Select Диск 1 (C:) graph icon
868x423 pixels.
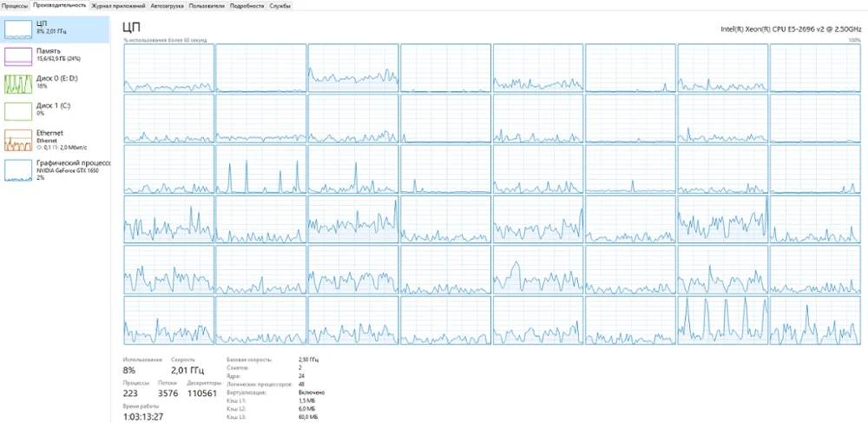pyautogui.click(x=18, y=110)
